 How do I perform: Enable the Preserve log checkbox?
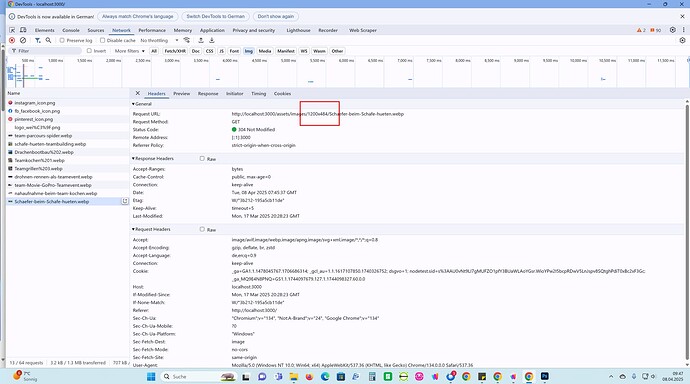coord(62,40)
